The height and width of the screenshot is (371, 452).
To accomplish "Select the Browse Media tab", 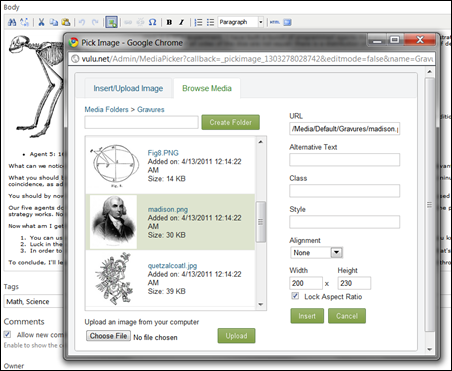I will 207,88.
